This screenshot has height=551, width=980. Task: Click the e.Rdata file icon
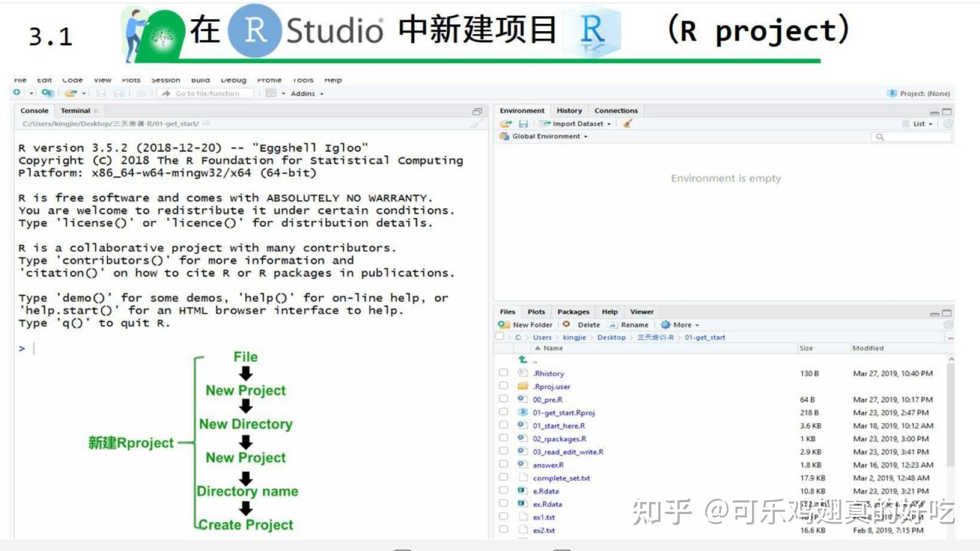coord(522,490)
